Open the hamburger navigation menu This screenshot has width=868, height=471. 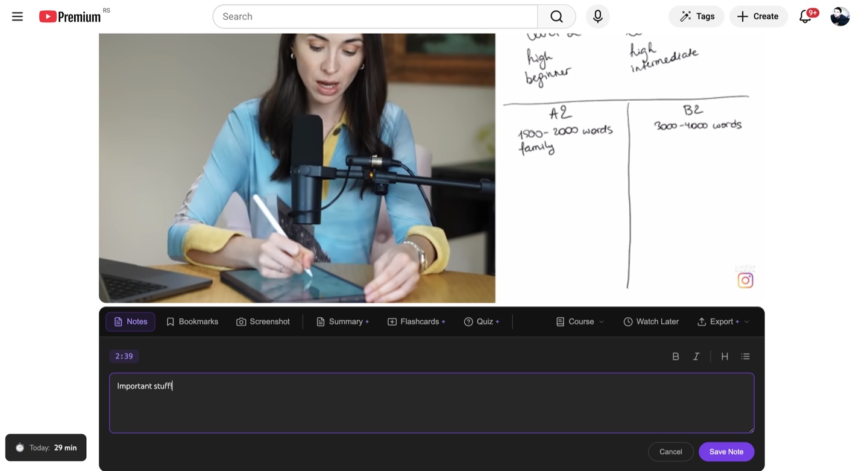pos(17,16)
